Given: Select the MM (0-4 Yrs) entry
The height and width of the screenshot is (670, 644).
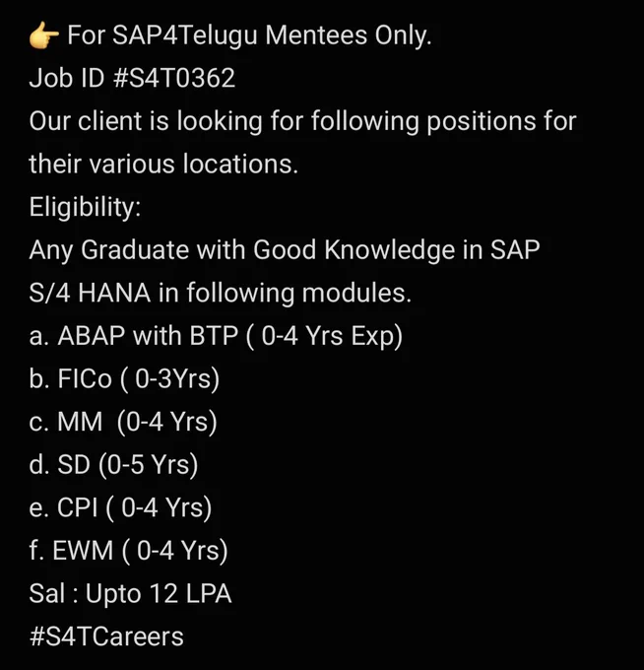Looking at the screenshot, I should tap(123, 423).
